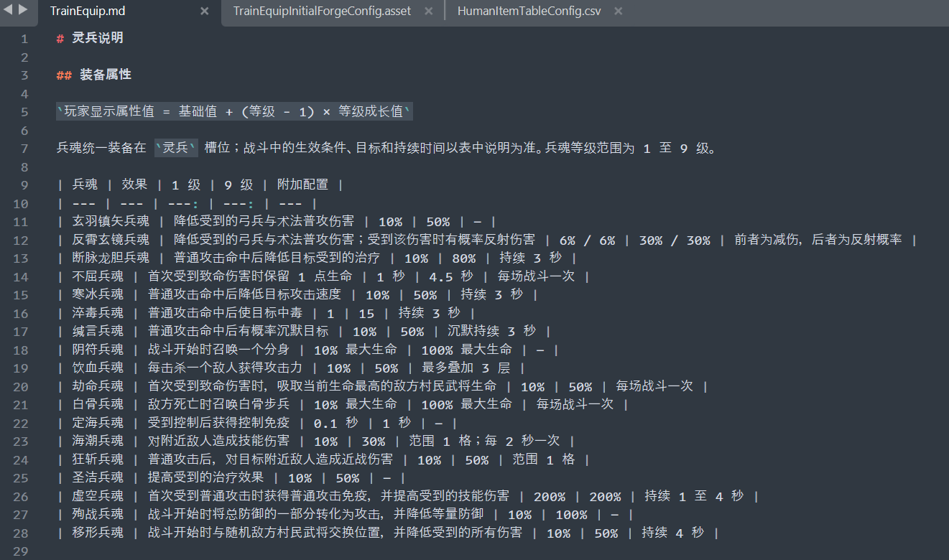Click the 装备属性 subheading
This screenshot has width=949, height=560.
pos(106,75)
